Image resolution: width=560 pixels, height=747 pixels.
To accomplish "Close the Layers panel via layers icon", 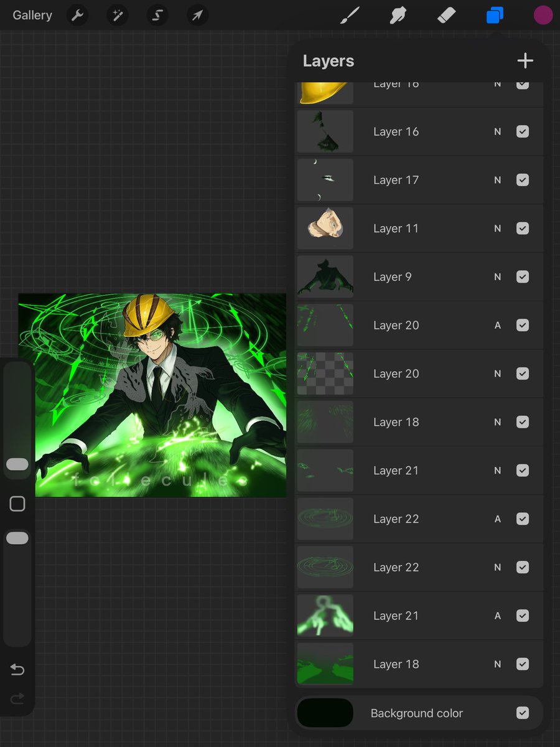I will pyautogui.click(x=495, y=16).
